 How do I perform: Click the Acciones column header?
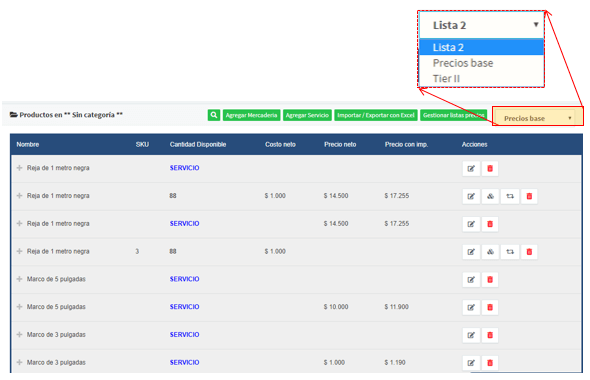click(x=474, y=144)
